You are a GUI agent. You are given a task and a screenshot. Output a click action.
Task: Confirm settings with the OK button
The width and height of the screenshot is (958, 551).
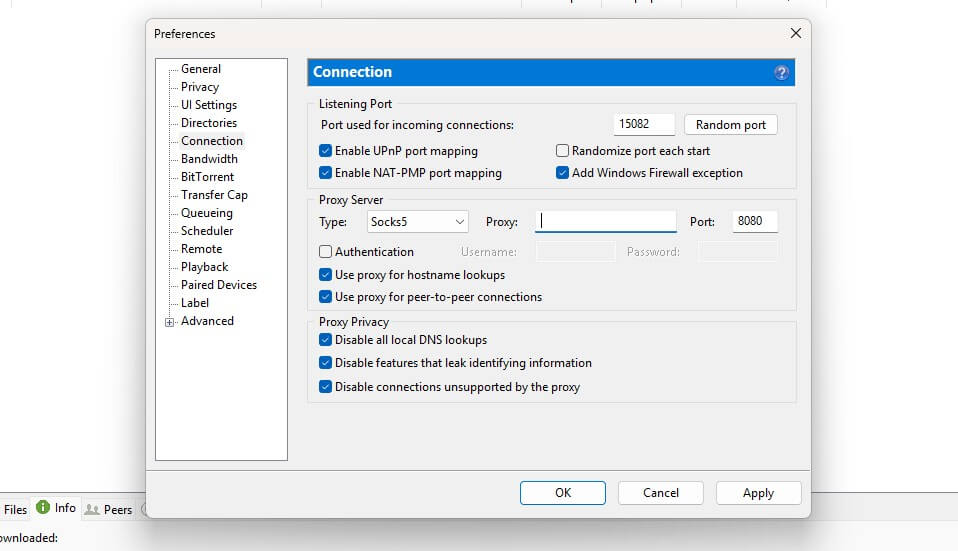563,493
